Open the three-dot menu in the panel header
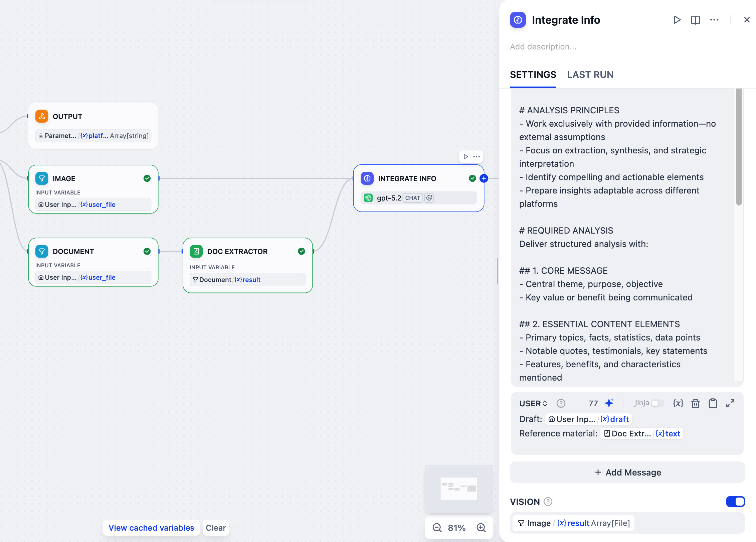Screen dimensions: 756x542 point(714,20)
